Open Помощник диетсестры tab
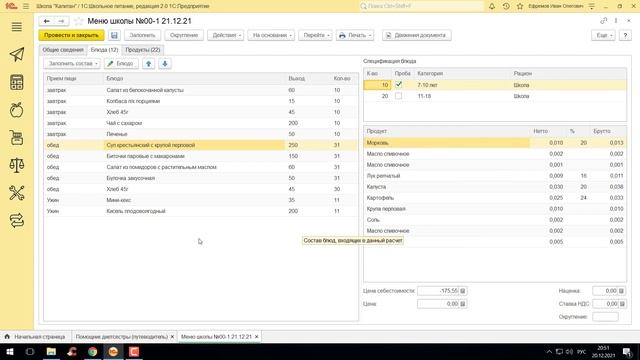 [122, 337]
